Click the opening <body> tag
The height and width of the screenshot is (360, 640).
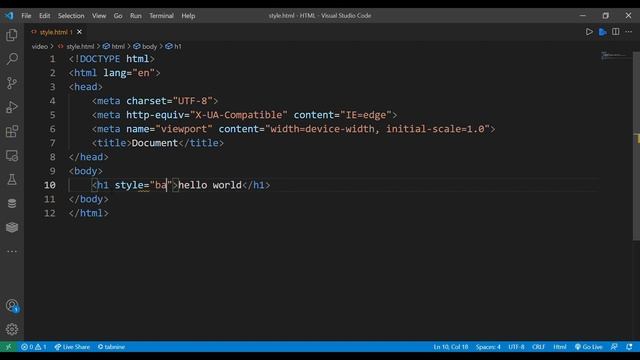coord(86,171)
